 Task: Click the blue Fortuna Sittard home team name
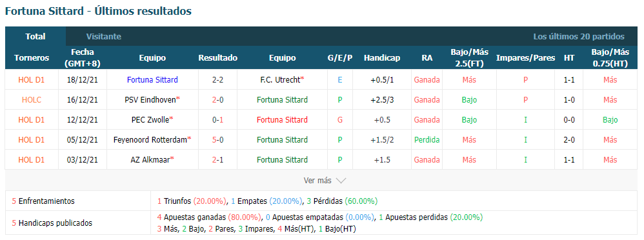[152, 80]
